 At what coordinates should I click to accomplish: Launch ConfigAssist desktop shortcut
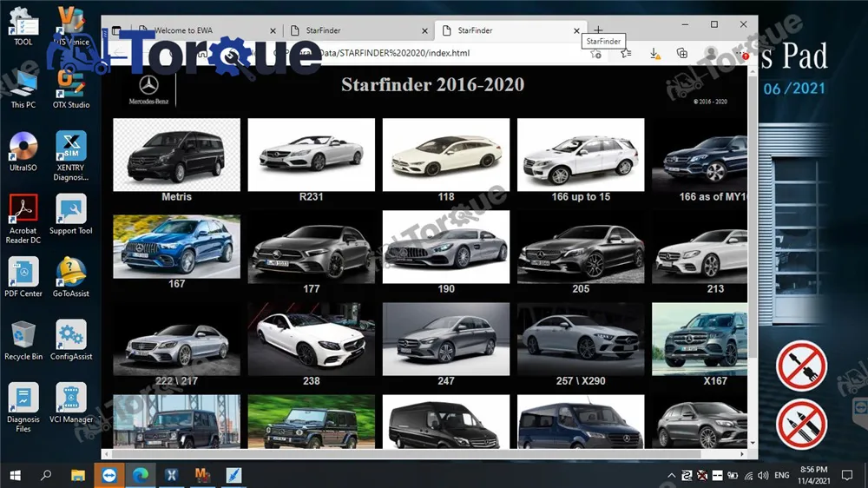coord(71,340)
